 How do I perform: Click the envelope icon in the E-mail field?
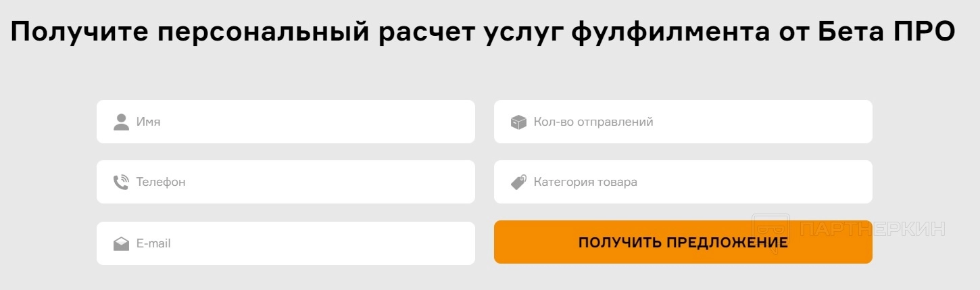point(121,244)
